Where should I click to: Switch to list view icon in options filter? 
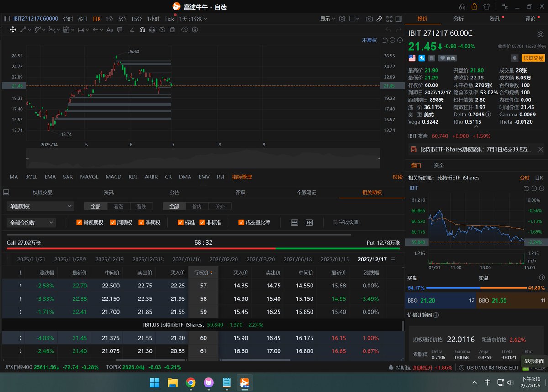295,222
